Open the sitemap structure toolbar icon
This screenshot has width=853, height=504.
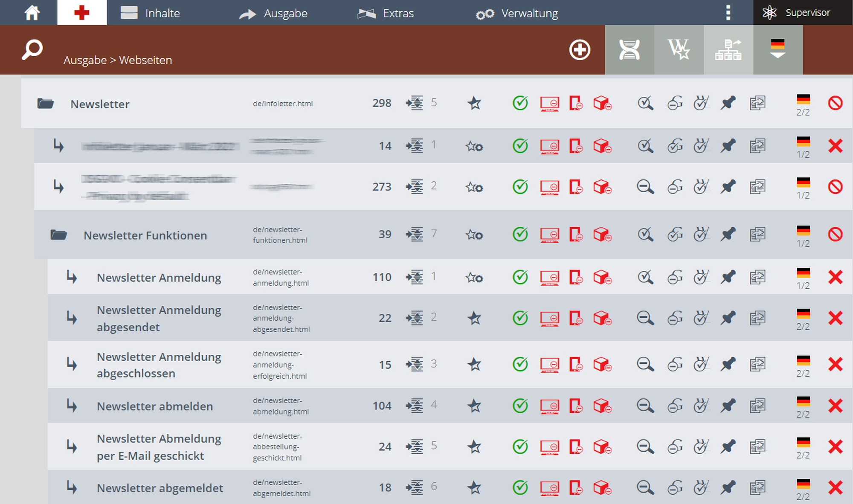[728, 49]
